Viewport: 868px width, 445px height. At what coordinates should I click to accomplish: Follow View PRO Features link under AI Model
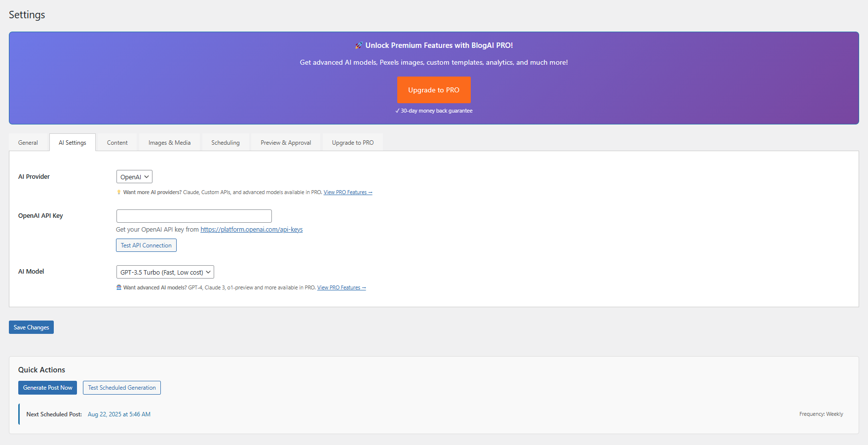click(x=341, y=287)
